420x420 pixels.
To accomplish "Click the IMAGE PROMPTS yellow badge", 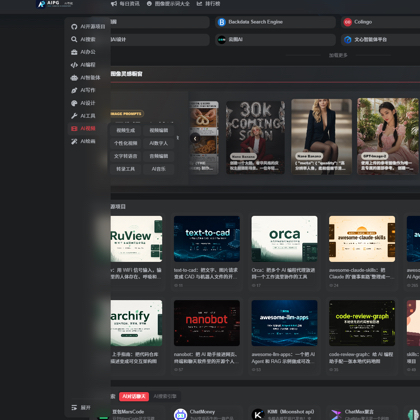I will click(x=127, y=114).
